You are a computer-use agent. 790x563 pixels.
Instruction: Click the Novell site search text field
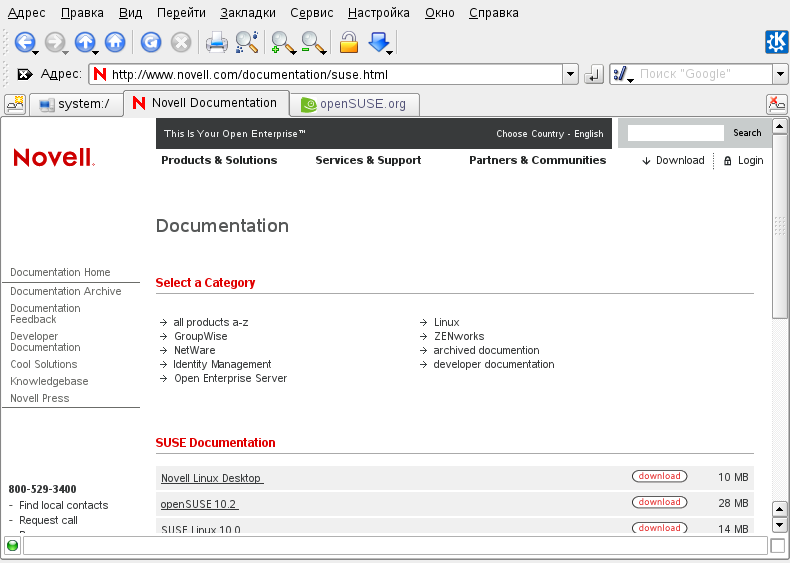pyautogui.click(x=675, y=133)
